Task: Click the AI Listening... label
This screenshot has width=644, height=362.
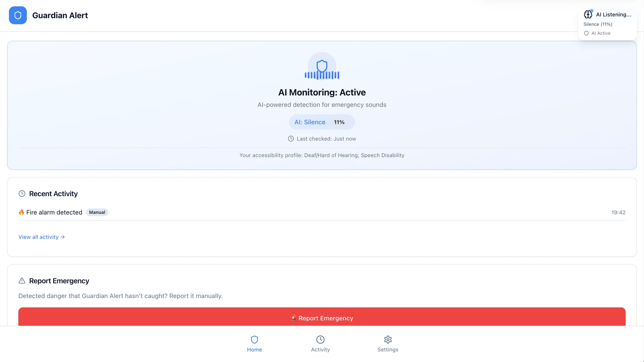Action: (x=614, y=15)
